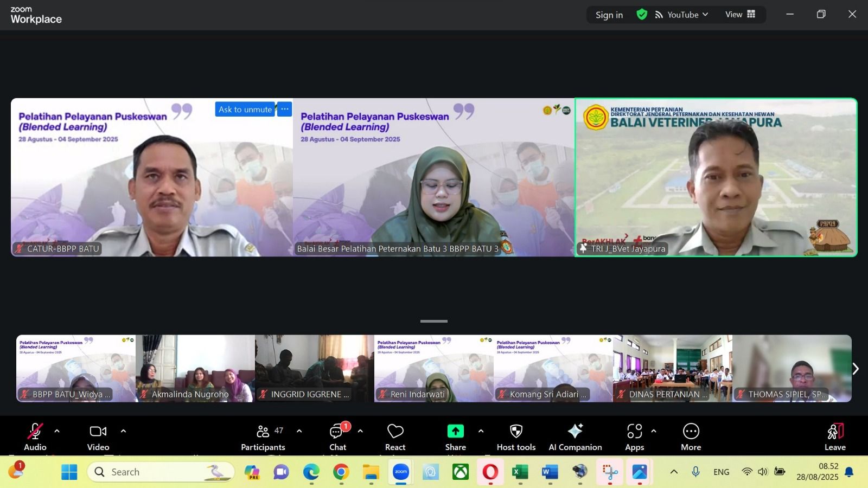Open more options on CATUR video tile
868x488 pixels.
pyautogui.click(x=284, y=109)
